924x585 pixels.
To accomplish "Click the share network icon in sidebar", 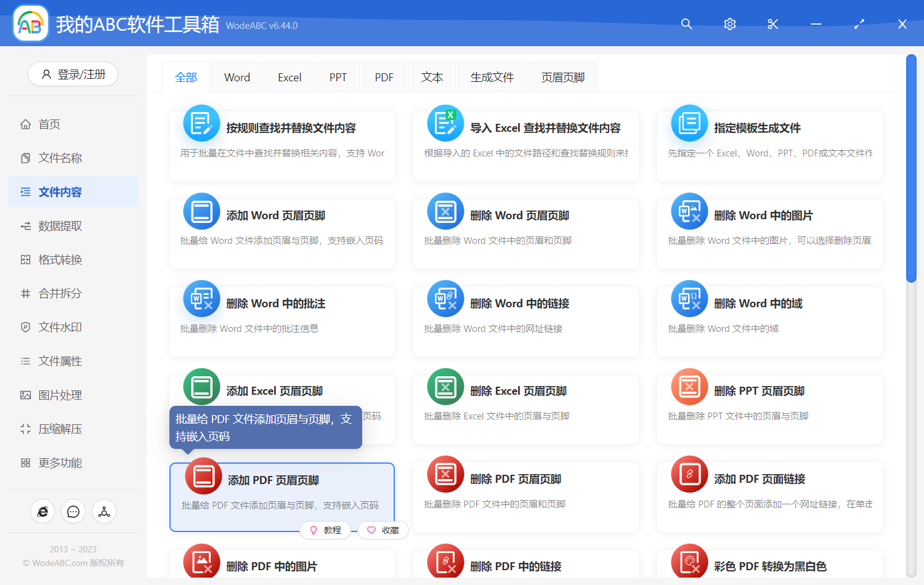I will pyautogui.click(x=104, y=512).
